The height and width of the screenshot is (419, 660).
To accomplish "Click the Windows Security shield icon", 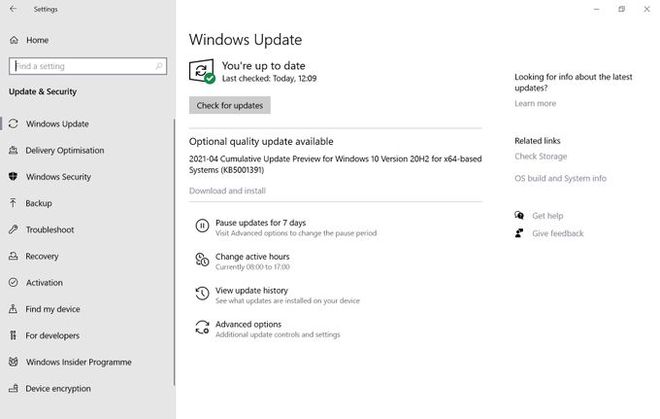I will click(x=13, y=177).
